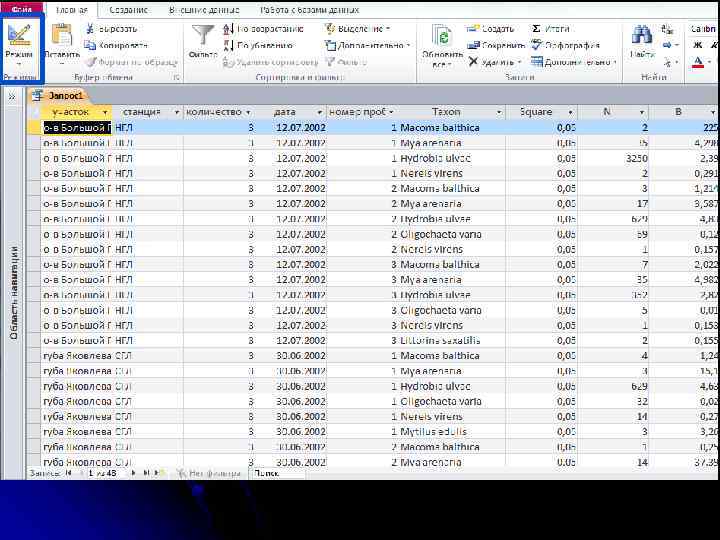Add new blank record in navigator

coord(158,472)
